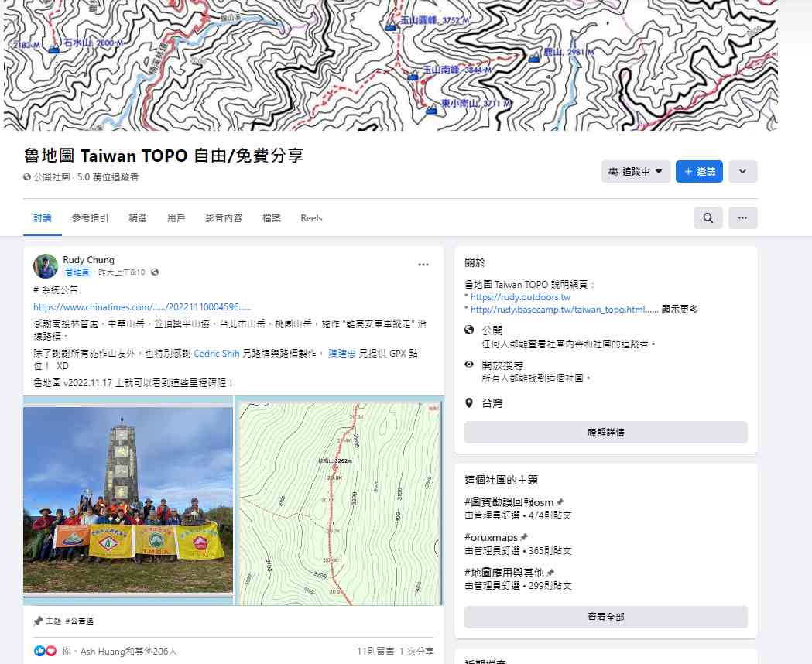The width and height of the screenshot is (812, 664).
Task: Expand 顯示更多 in the about section
Action: [x=680, y=310]
